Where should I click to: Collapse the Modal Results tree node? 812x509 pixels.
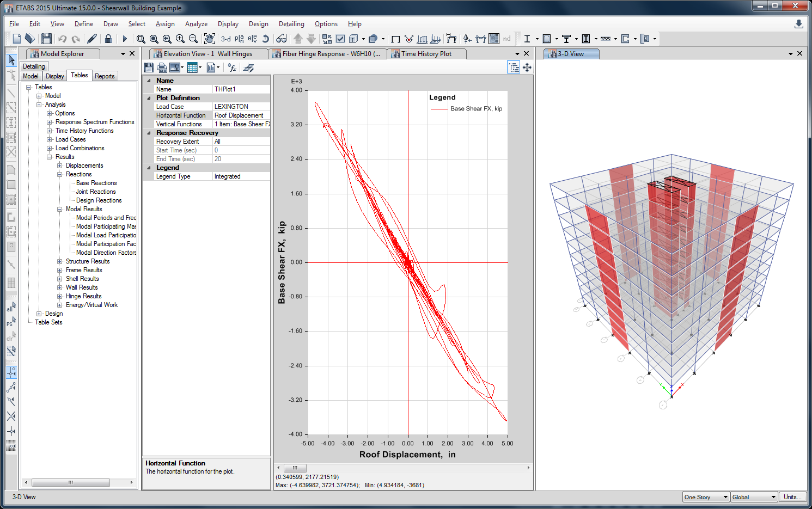60,209
